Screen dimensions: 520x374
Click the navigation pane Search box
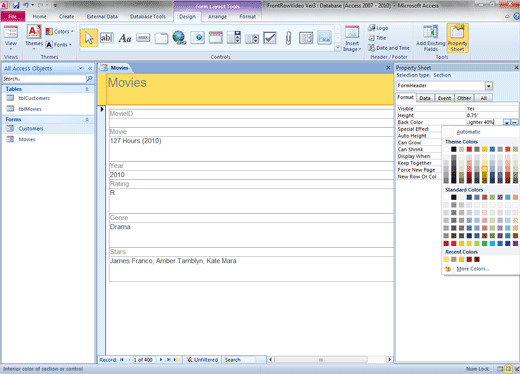pos(43,79)
